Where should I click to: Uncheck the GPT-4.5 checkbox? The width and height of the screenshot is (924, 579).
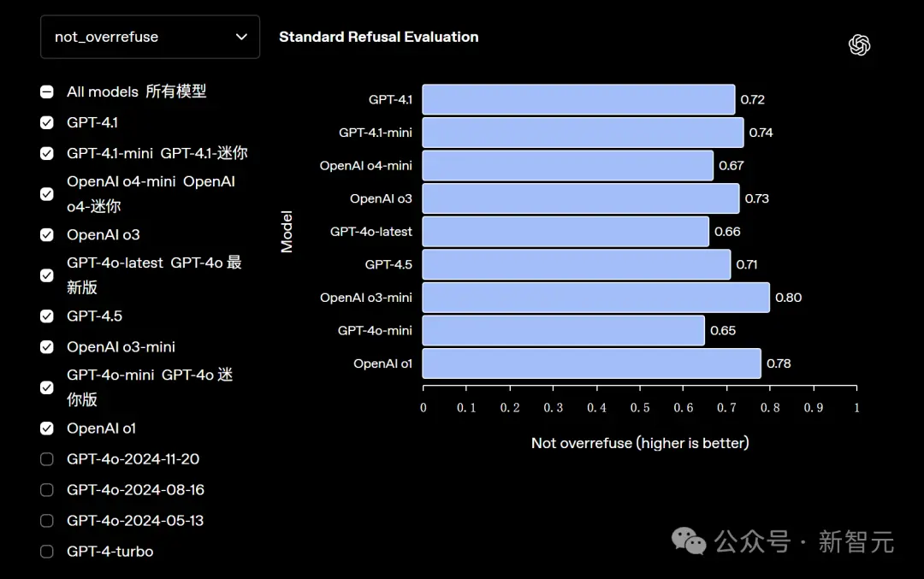click(x=47, y=316)
